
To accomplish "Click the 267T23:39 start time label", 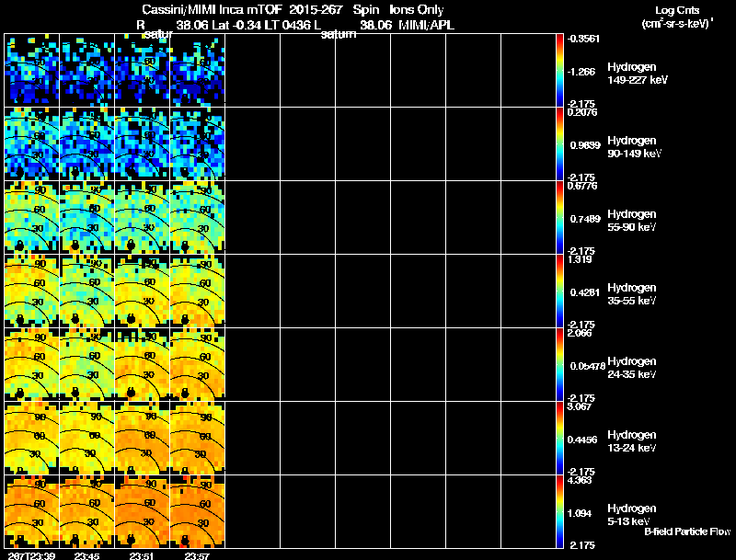I will (31, 555).
